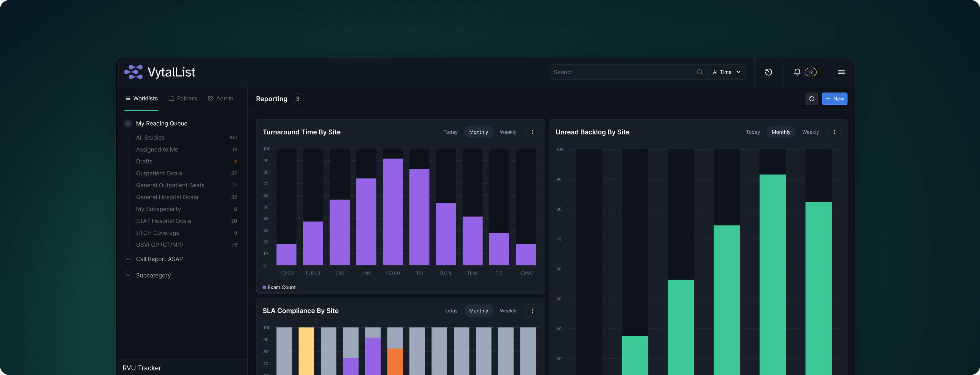Expand the Call Report ASAP section
This screenshot has width=980, height=375.
tap(128, 259)
